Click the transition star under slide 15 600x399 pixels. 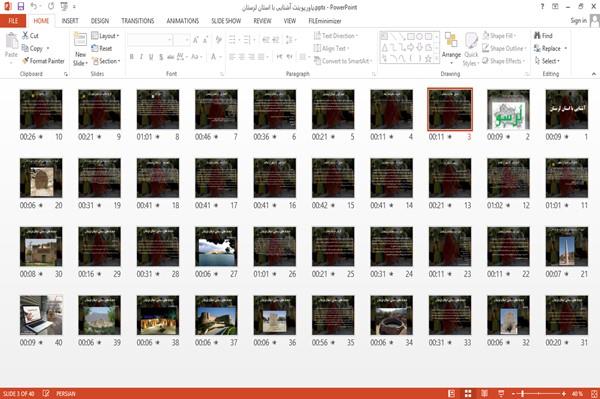[333, 205]
